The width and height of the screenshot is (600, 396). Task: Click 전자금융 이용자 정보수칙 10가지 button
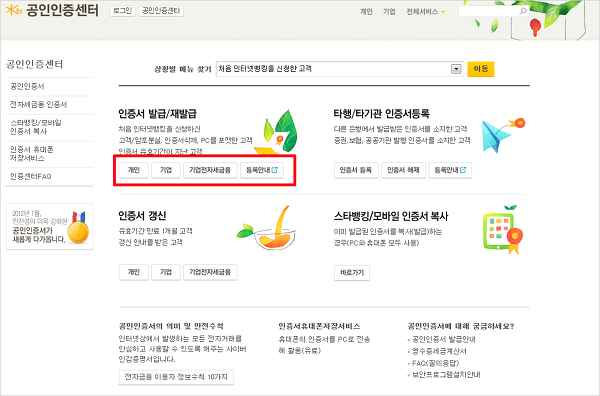point(176,377)
